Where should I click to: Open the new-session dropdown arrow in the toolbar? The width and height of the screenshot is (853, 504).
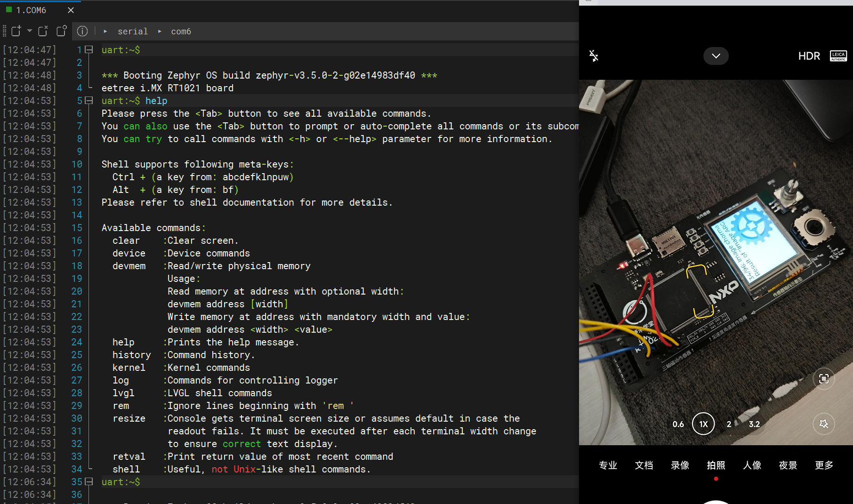30,31
